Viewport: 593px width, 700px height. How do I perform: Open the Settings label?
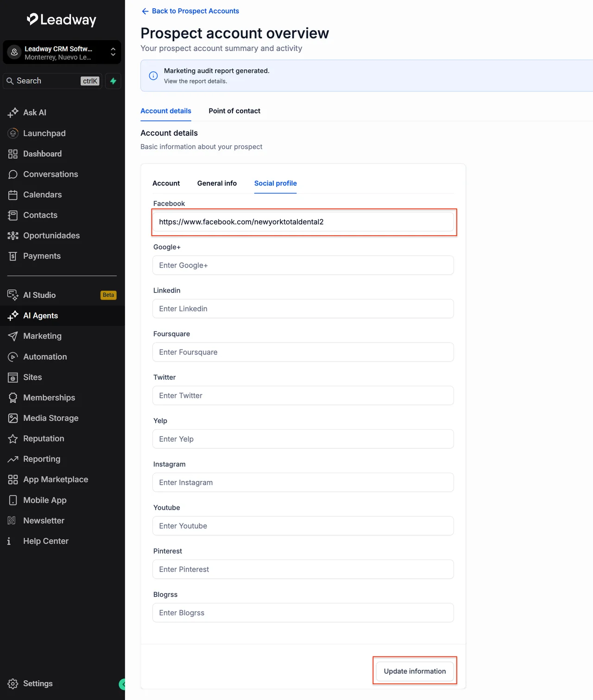[38, 684]
